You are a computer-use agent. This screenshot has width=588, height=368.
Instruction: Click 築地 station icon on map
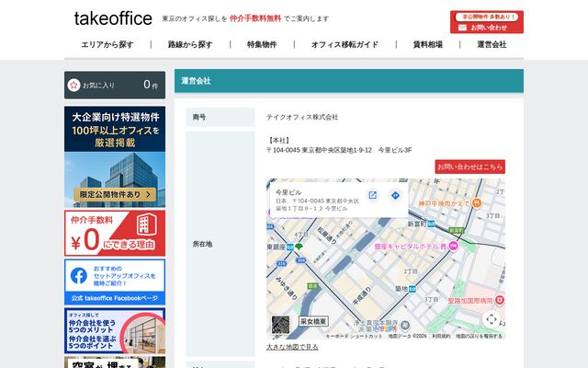click(413, 289)
